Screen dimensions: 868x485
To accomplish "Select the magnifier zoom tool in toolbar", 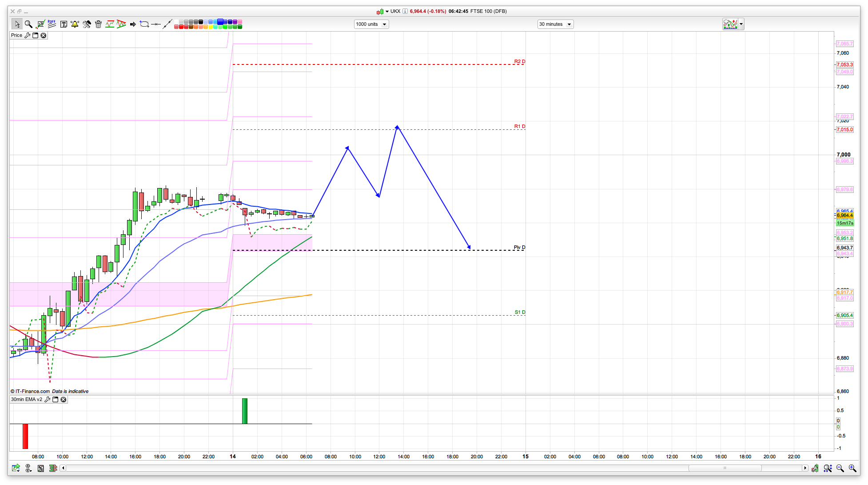I will click(28, 24).
